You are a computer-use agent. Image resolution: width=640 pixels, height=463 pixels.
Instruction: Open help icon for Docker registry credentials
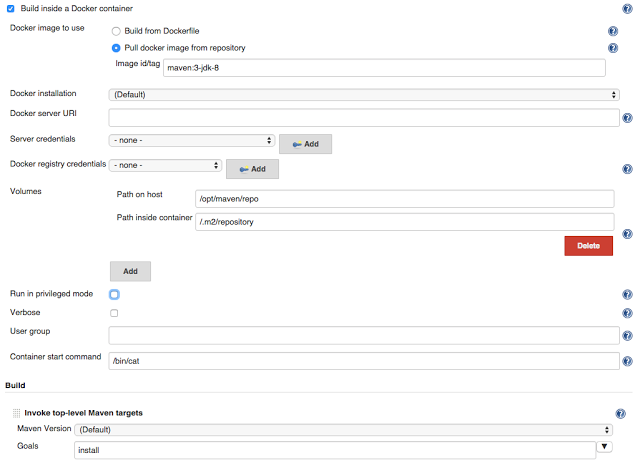pyautogui.click(x=627, y=169)
